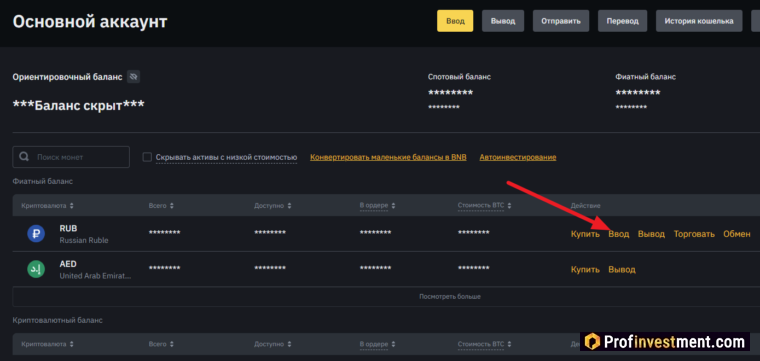Sort fiat table by В ордере column

point(378,206)
